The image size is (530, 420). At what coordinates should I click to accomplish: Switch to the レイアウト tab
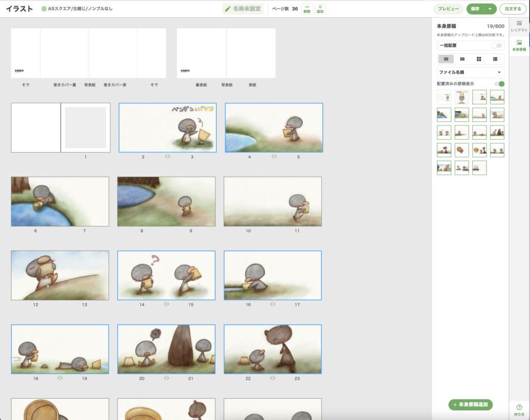(x=519, y=26)
